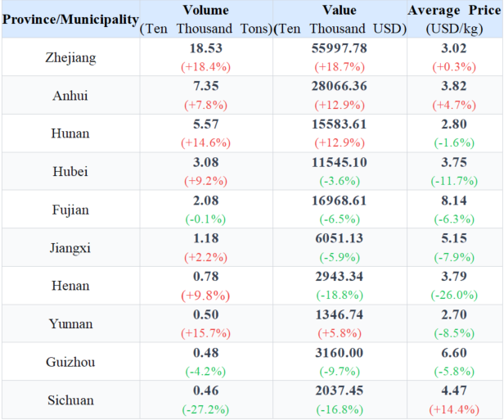Select Fujian's average price 8.14
The height and width of the screenshot is (420, 504).
[x=453, y=202]
